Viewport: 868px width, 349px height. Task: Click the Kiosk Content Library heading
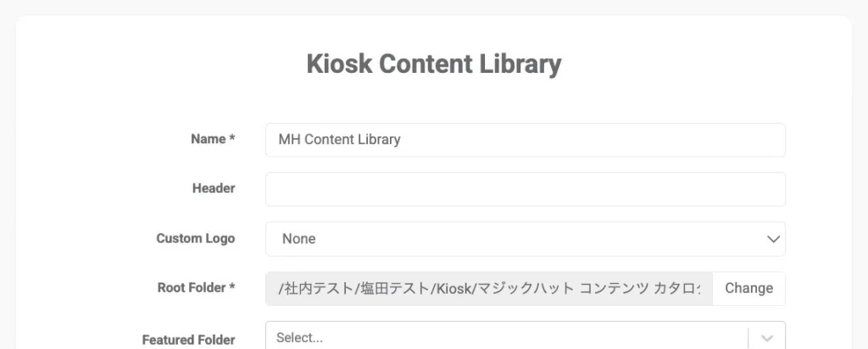click(434, 64)
